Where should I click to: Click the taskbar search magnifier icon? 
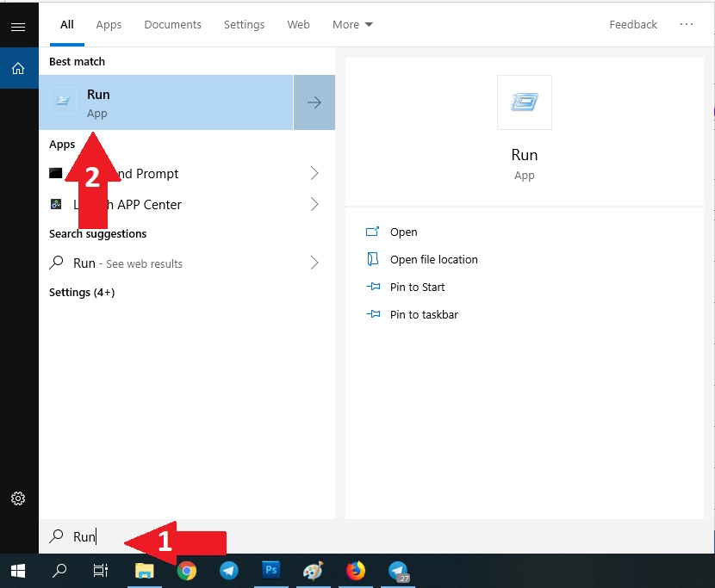[x=59, y=571]
